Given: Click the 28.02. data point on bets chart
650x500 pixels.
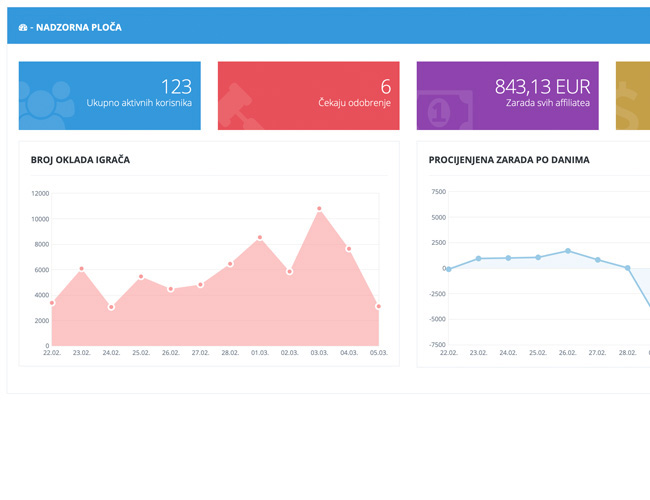Looking at the screenshot, I should click(230, 264).
